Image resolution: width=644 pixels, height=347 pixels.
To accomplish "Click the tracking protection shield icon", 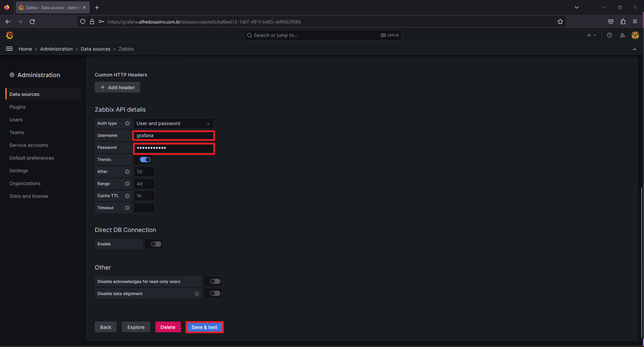I will pyautogui.click(x=83, y=22).
